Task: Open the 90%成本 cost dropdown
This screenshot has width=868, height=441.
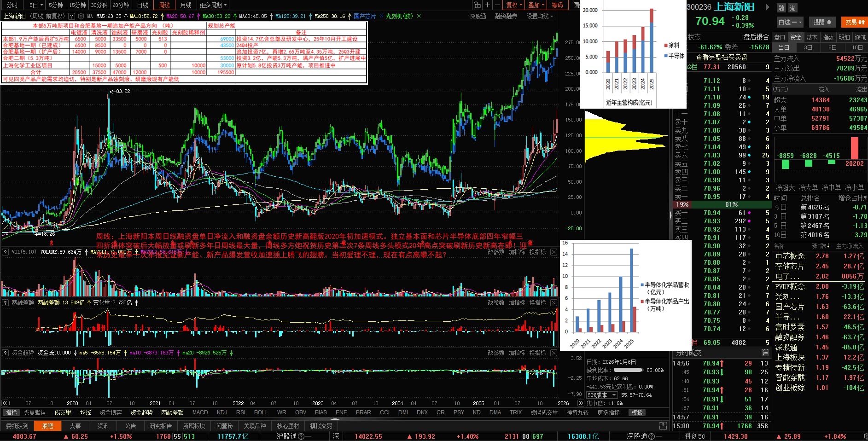Action: [x=601, y=395]
